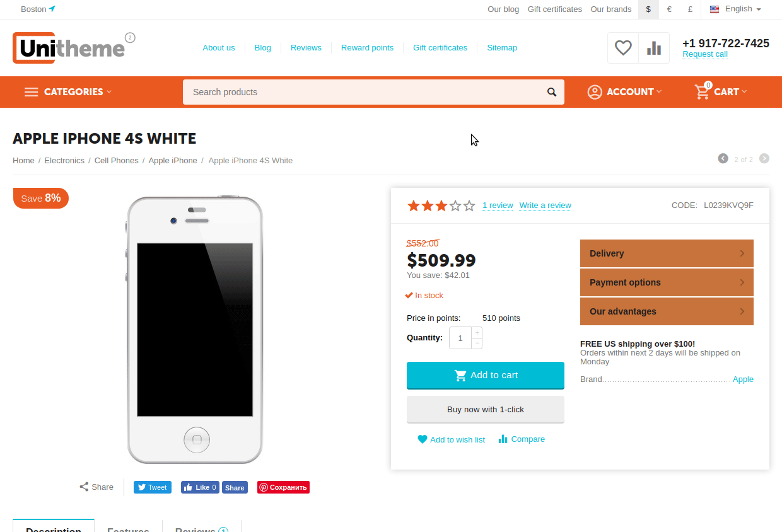Click the search magnifier icon
Image resolution: width=782 pixels, height=532 pixels.
552,92
